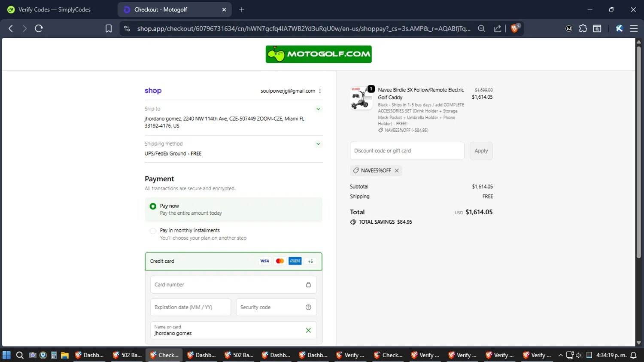
Task: Bookmark this page with the bookmark icon
Action: pyautogui.click(x=109, y=28)
